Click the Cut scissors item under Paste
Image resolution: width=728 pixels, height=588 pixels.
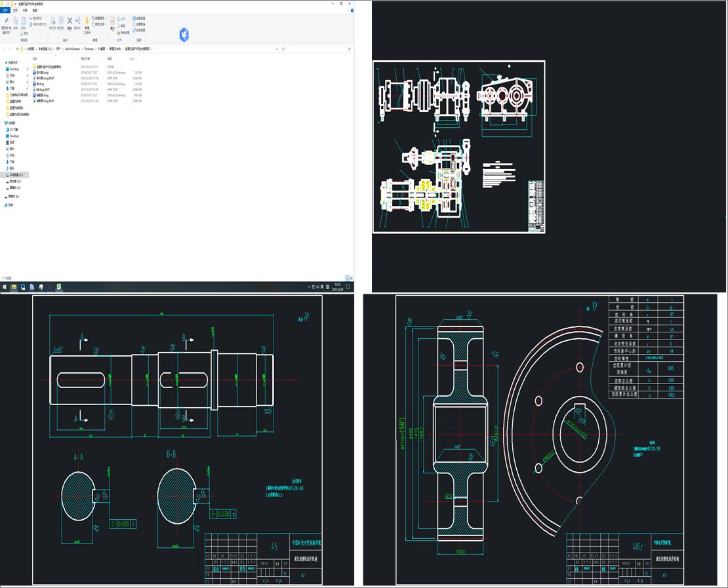[x=25, y=33]
